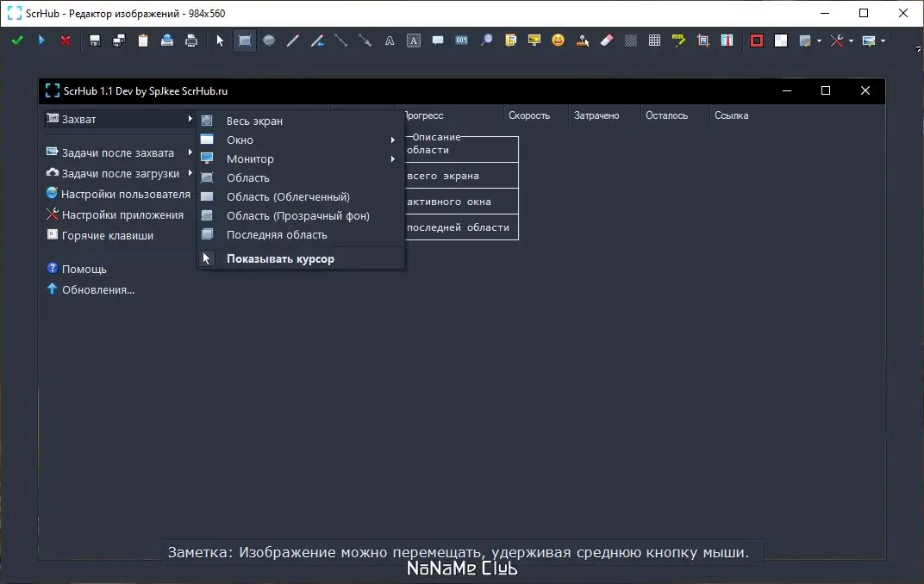Select the smiley emoji sticker tool
924x584 pixels.
coord(558,40)
